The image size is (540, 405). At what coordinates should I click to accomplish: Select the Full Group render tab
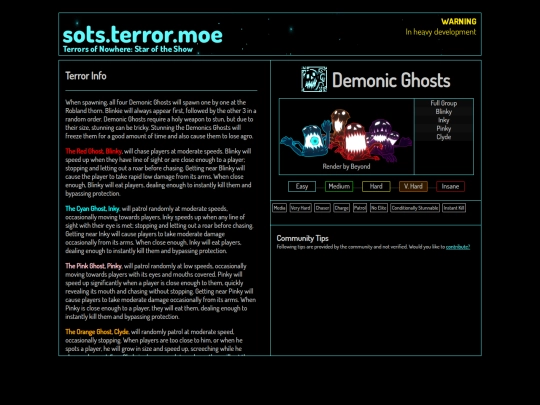444,103
